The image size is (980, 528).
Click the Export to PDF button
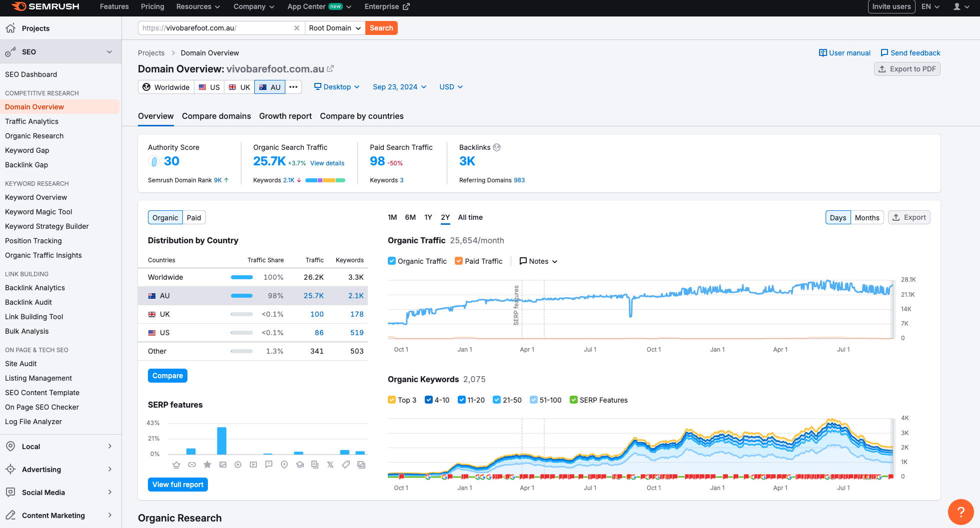point(907,69)
